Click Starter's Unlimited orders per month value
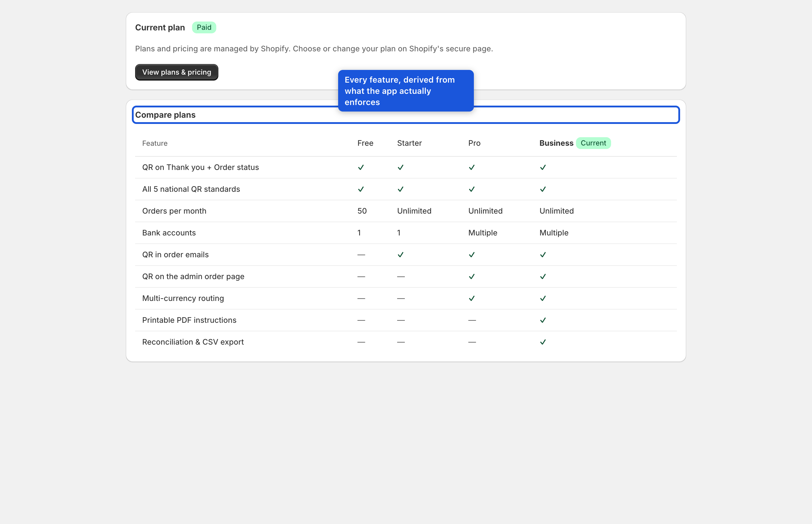 [414, 211]
